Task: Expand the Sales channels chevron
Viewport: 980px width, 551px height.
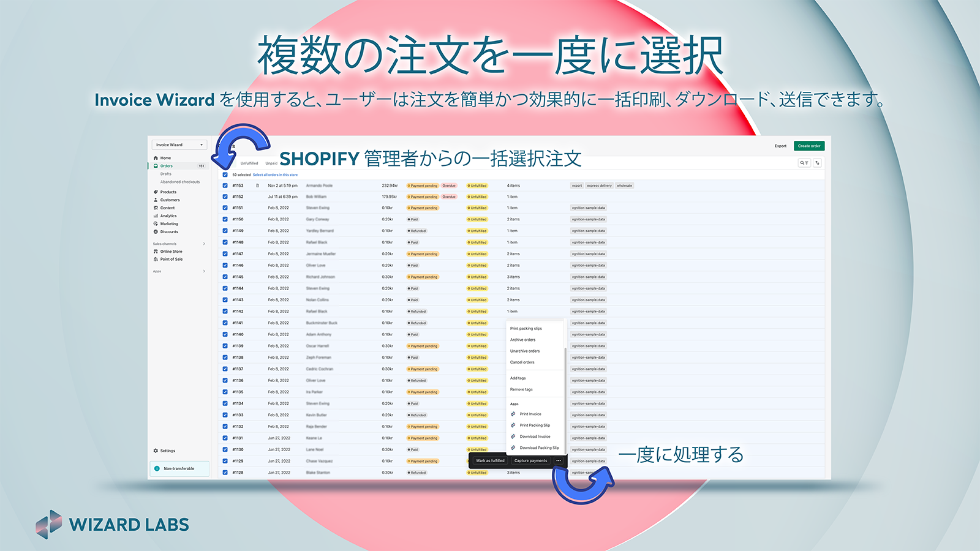Action: click(x=204, y=244)
